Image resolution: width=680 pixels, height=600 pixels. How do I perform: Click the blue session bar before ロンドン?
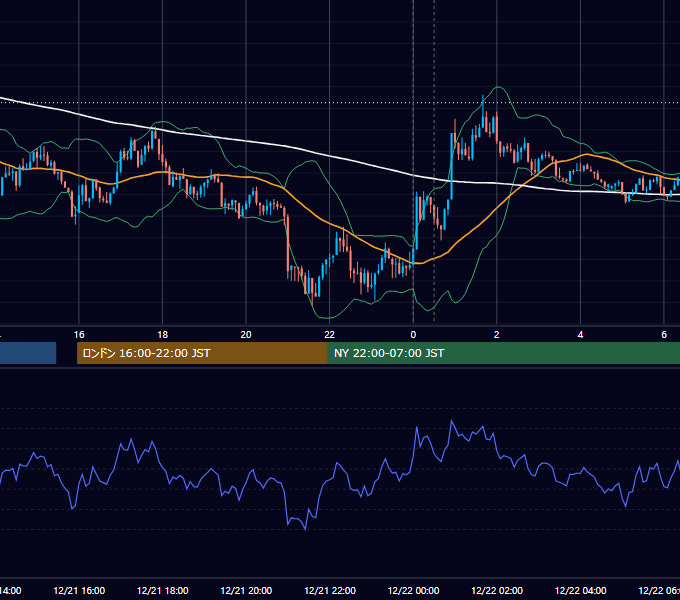[x=28, y=353]
